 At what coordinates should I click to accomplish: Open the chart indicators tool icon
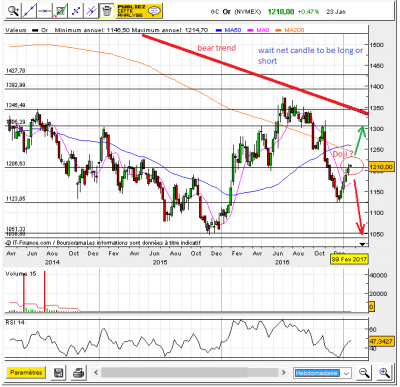60,11
